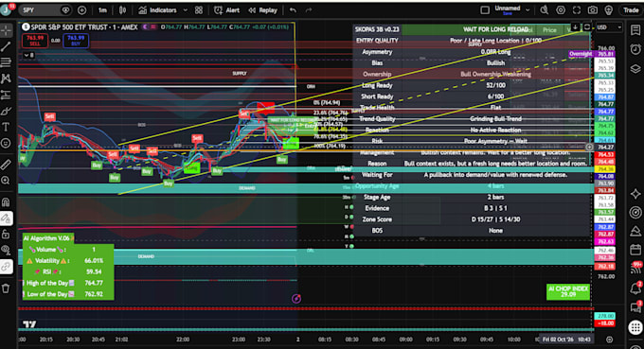Click the SKOPAS 3B v0.23 table header
Viewport: 644px width, 349px height.
(x=377, y=29)
